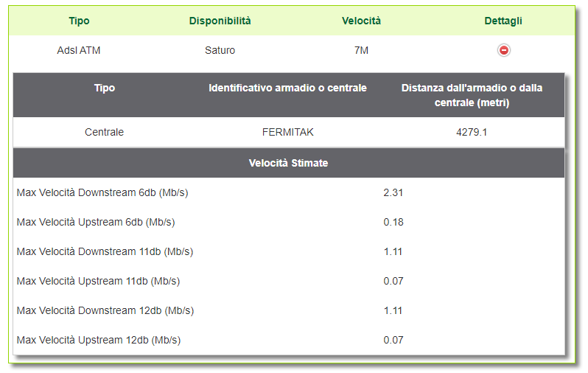Select the FERMITAK identifier cell

click(287, 132)
